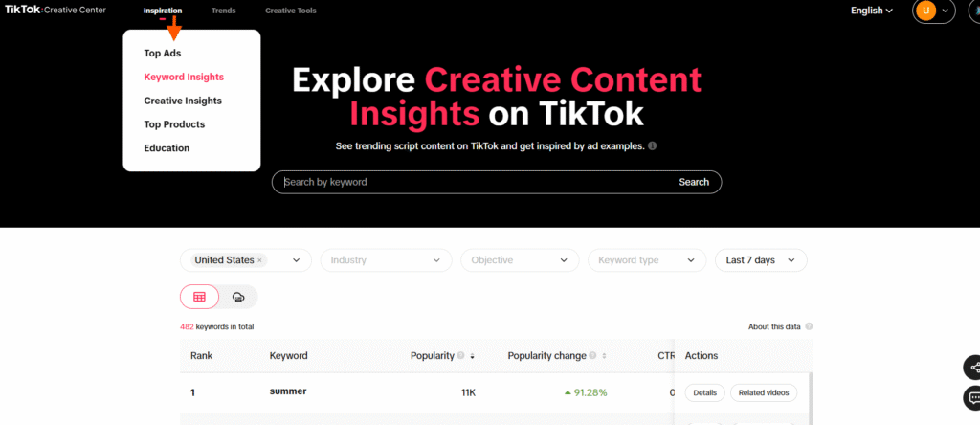This screenshot has width=980, height=425.
Task: Open Creative Insights menu item
Action: tap(183, 101)
